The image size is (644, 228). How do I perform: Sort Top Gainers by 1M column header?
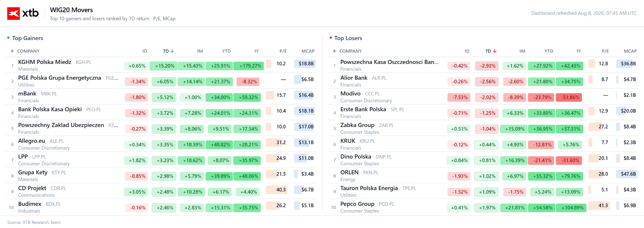click(x=200, y=51)
